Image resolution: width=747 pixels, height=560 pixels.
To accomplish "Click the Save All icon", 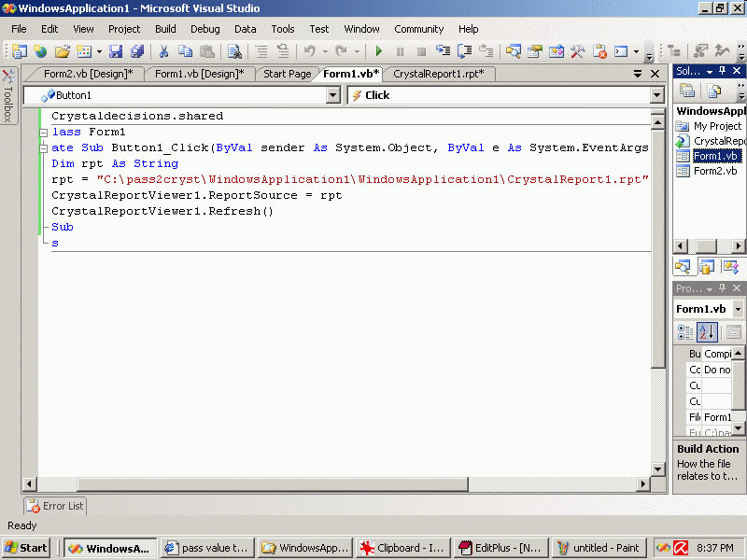I will click(x=137, y=51).
